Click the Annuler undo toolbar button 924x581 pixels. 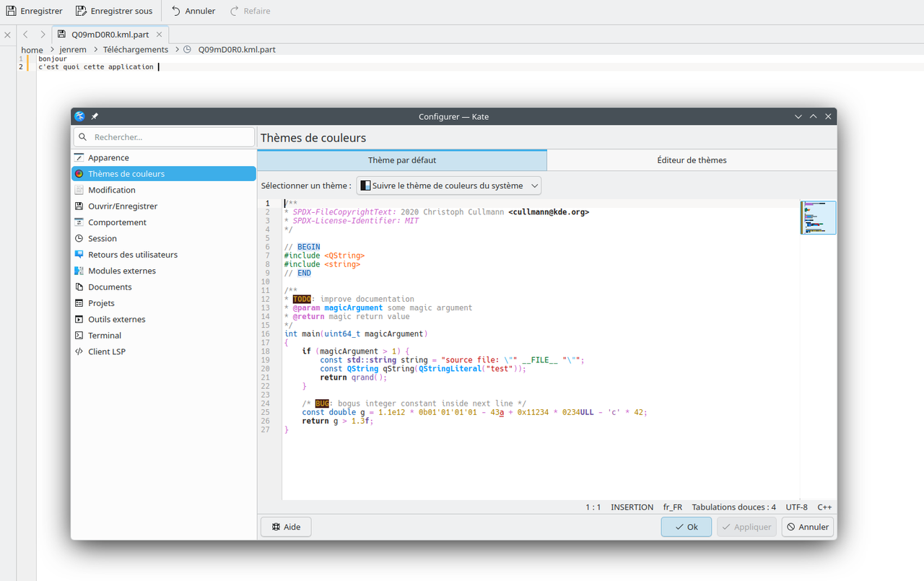coord(193,11)
